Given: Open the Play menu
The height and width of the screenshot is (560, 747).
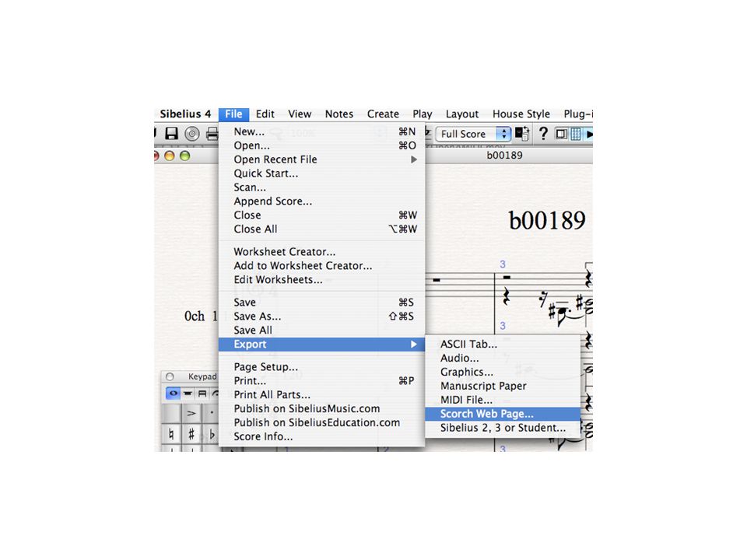Looking at the screenshot, I should (423, 114).
